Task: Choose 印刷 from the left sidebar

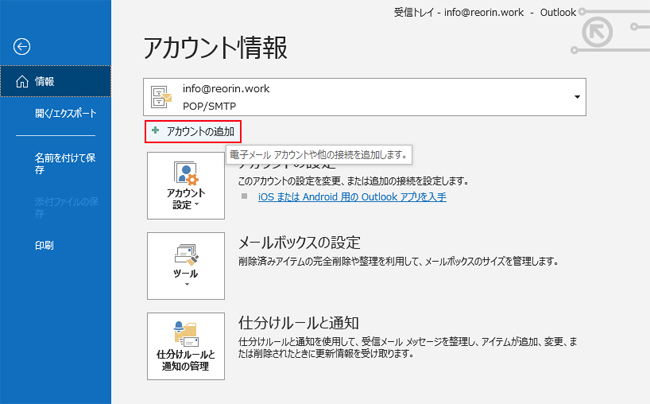Action: [44, 245]
